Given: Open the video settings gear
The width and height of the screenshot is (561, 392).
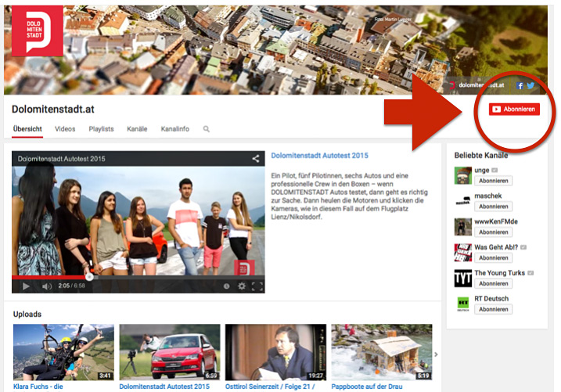Looking at the screenshot, I should (x=242, y=286).
